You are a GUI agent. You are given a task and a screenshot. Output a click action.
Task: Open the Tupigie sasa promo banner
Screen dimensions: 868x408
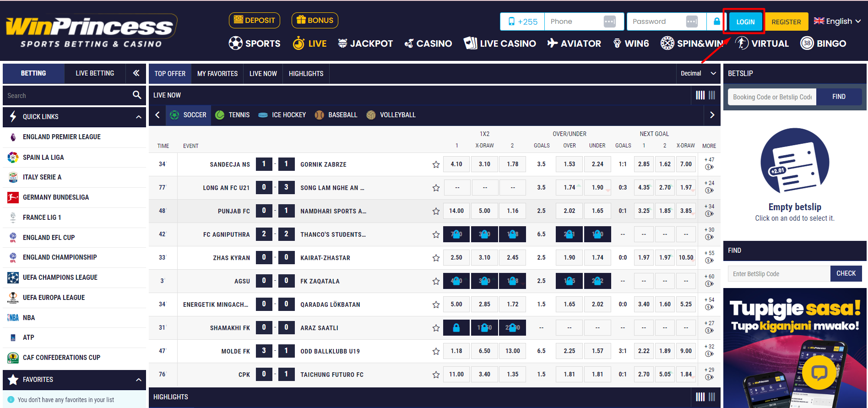tap(795, 348)
